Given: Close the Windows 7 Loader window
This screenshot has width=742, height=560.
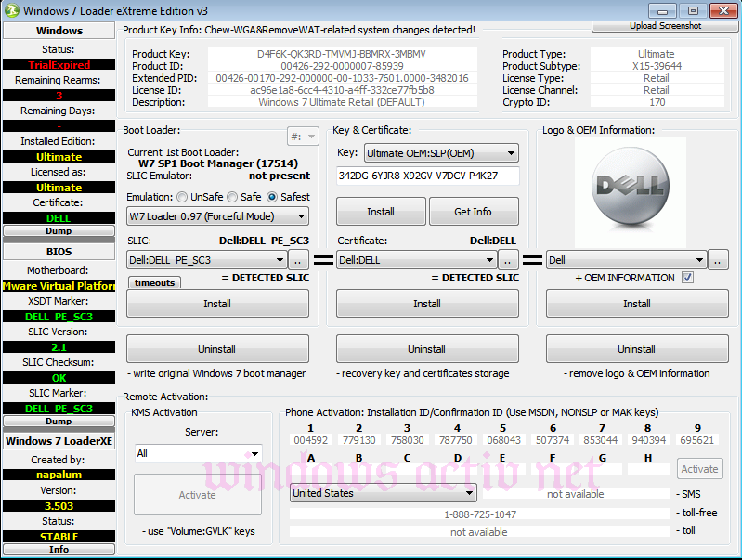Looking at the screenshot, I should point(723,10).
